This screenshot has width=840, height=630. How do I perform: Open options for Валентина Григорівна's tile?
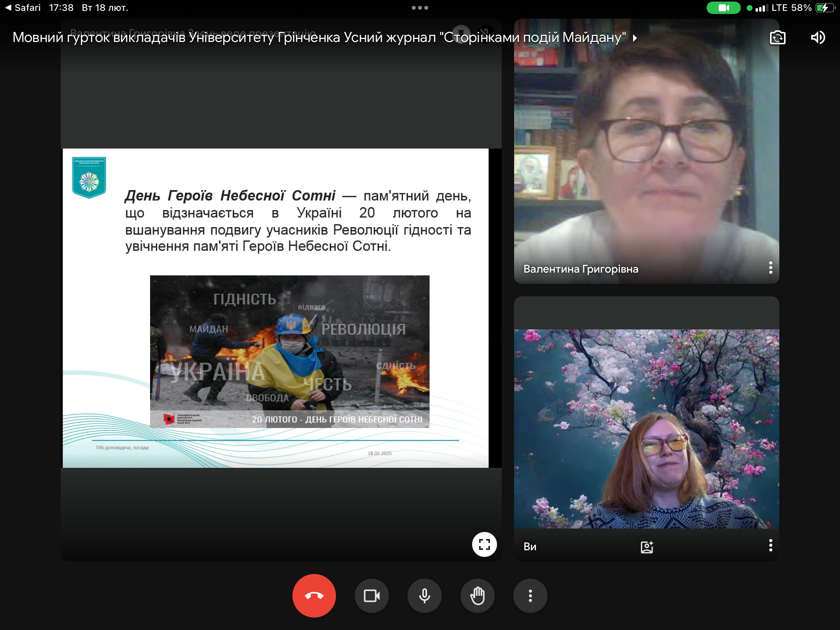tap(770, 268)
